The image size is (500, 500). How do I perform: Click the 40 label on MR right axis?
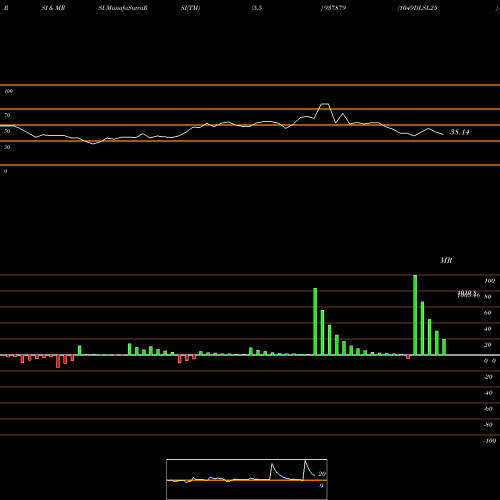click(x=488, y=329)
